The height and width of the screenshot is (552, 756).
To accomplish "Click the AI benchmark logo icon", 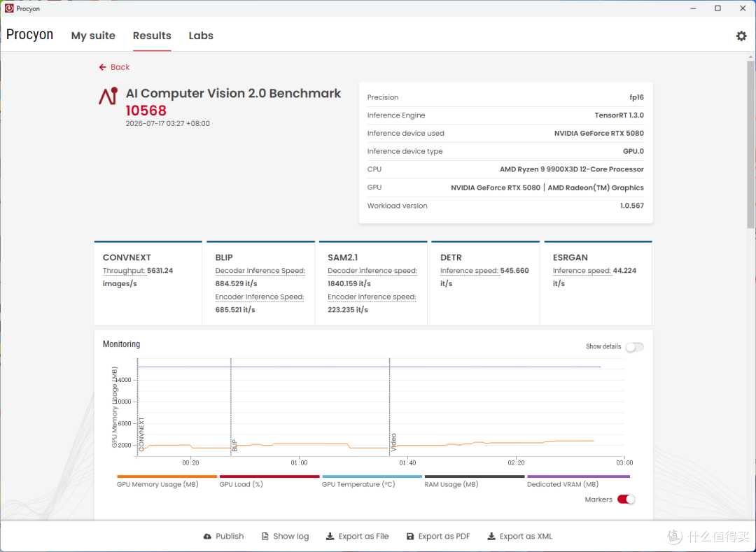I will (108, 96).
